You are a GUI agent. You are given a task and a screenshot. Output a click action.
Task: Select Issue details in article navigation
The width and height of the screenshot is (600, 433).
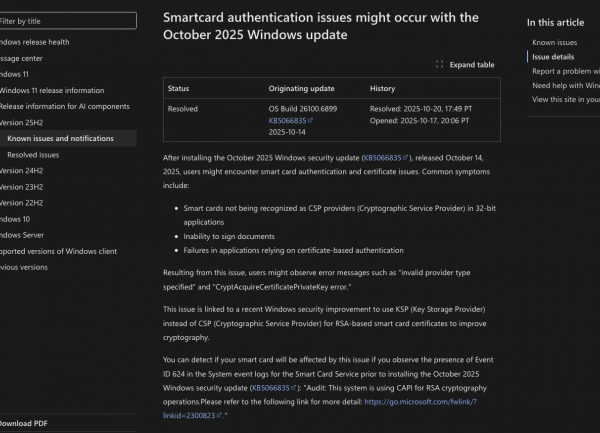coord(553,57)
